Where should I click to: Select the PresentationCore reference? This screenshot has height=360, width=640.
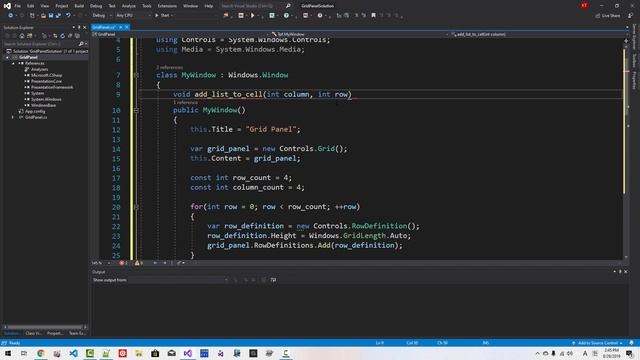[x=46, y=81]
